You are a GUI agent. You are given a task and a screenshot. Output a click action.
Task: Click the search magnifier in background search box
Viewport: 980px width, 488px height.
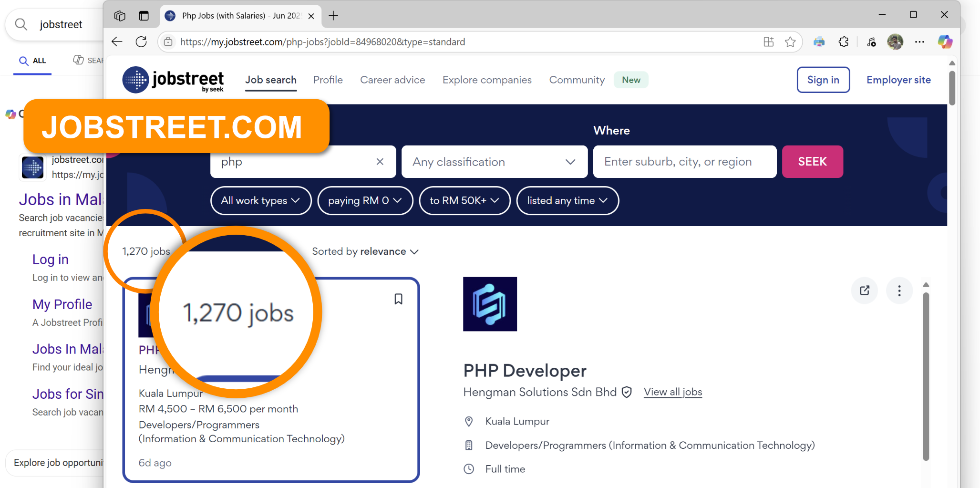[x=21, y=24]
